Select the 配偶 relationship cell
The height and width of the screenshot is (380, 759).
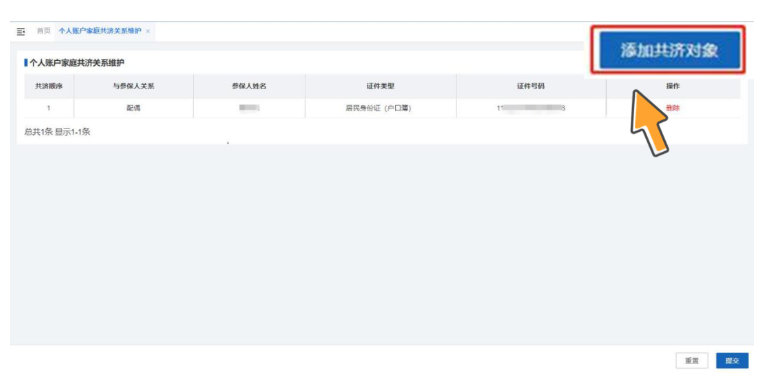pos(134,108)
